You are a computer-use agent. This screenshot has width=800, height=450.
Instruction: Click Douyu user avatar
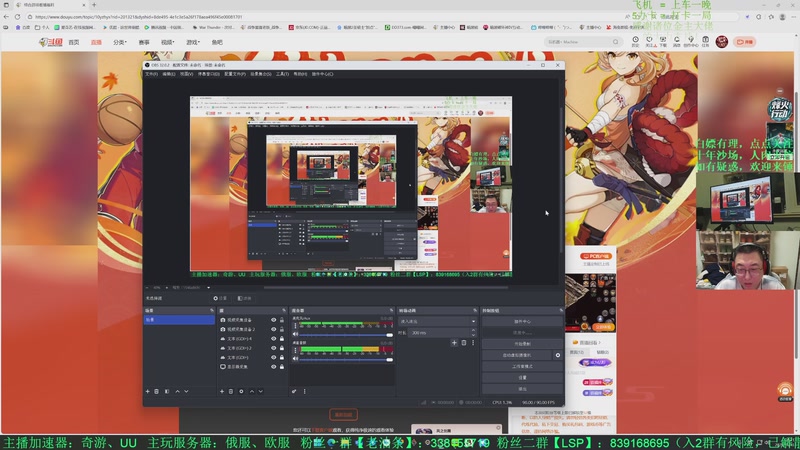pos(721,42)
